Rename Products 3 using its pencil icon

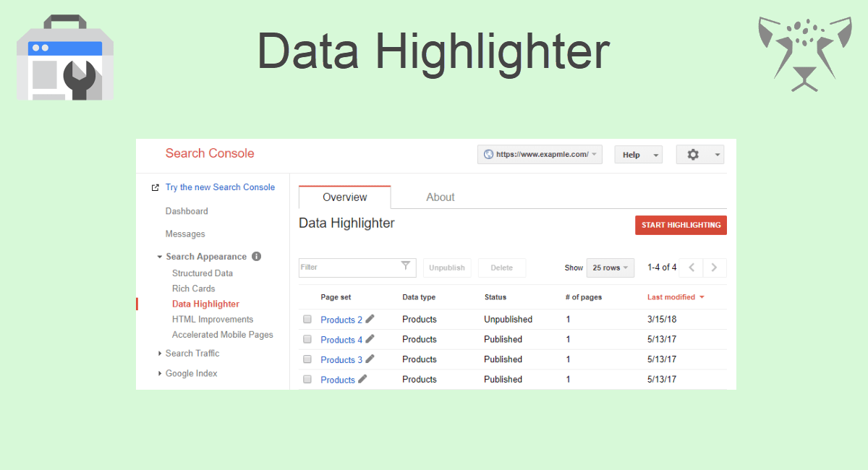pyautogui.click(x=370, y=359)
